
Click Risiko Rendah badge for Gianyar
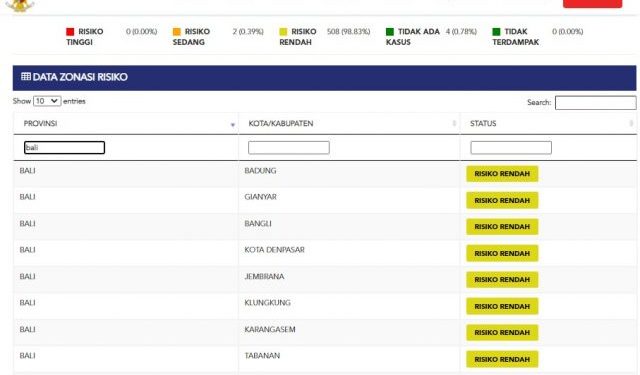pyautogui.click(x=502, y=200)
